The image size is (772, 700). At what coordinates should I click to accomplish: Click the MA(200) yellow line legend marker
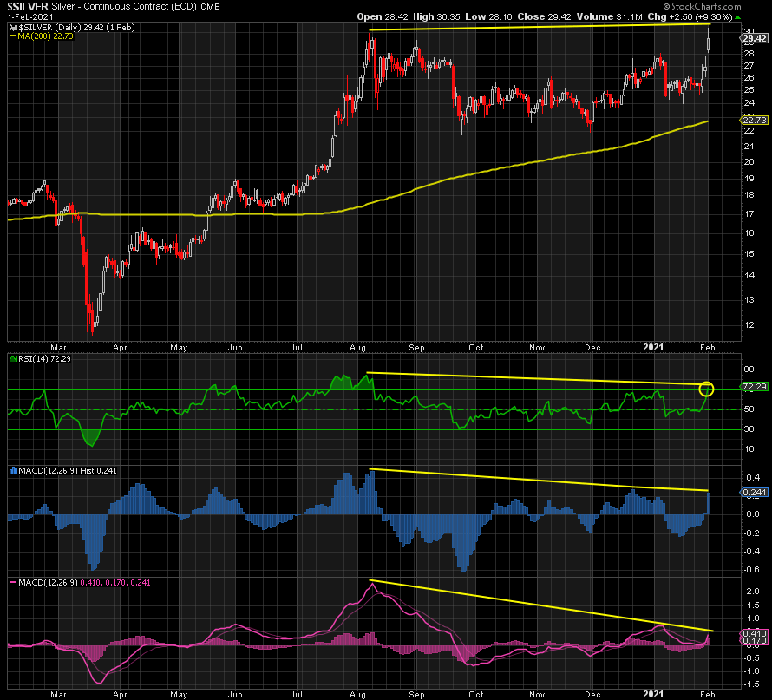coord(13,36)
